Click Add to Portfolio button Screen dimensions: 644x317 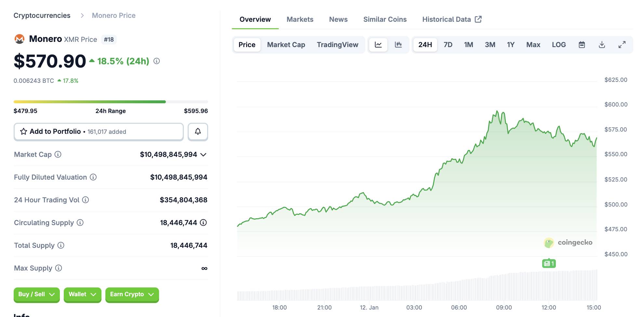(99, 132)
